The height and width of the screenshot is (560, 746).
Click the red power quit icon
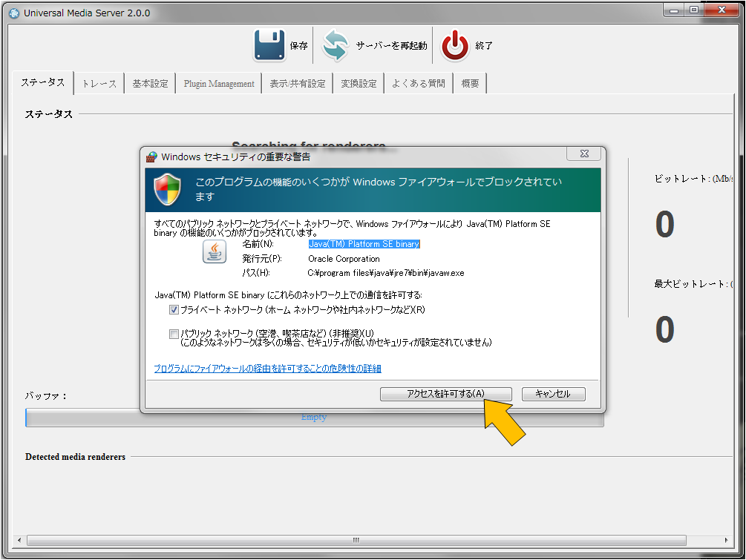[x=455, y=46]
